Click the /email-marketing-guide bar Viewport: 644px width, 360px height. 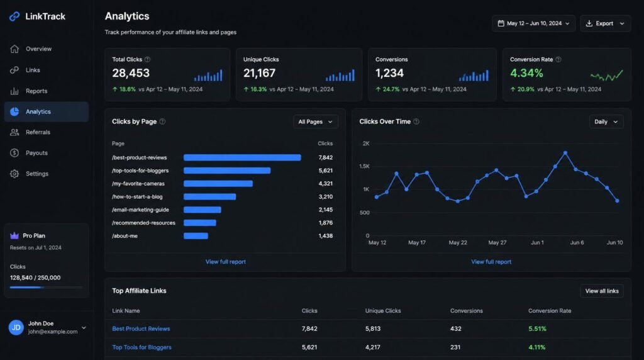[x=203, y=210]
